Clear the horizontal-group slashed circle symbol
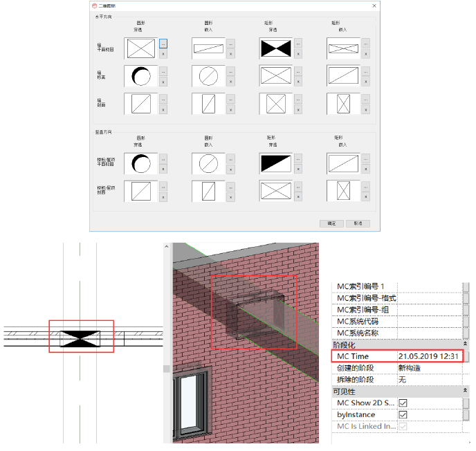This screenshot has width=476, height=451. pyautogui.click(x=230, y=82)
